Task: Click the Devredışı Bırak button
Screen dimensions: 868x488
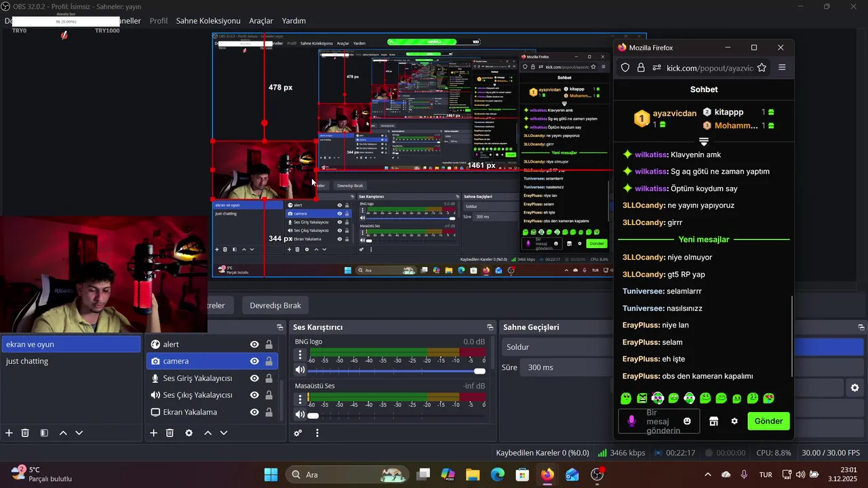Action: pos(275,305)
